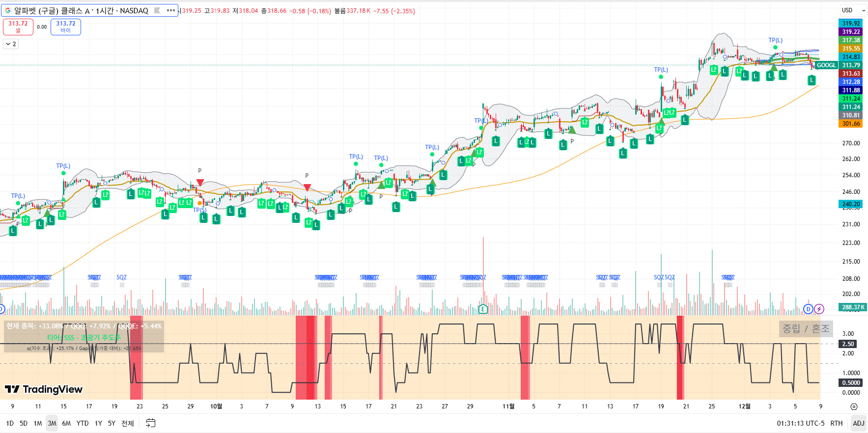Open the timezone menu showing 01:31:13 UTC-5
Image resolution: width=868 pixels, height=433 pixels.
(x=801, y=423)
